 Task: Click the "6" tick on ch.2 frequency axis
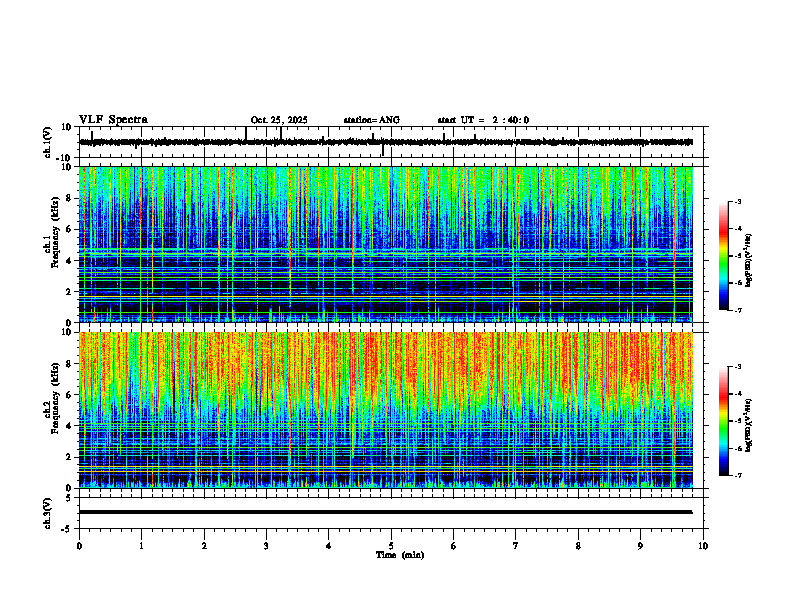pyautogui.click(x=69, y=394)
